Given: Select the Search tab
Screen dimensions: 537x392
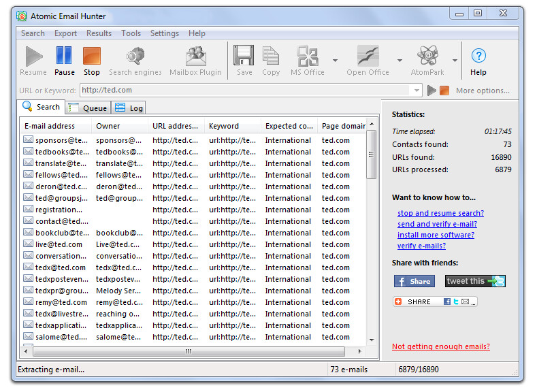Looking at the screenshot, I should pyautogui.click(x=41, y=107).
